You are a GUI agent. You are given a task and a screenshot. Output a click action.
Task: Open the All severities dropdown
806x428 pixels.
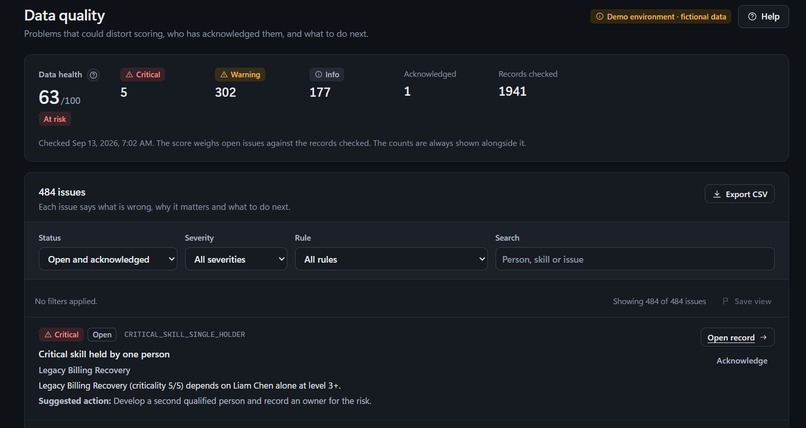(x=236, y=259)
